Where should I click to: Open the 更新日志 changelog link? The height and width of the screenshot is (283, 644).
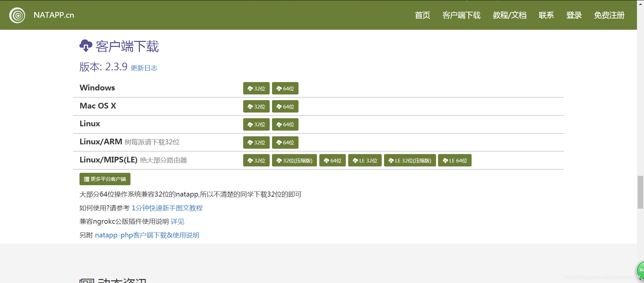pos(144,68)
